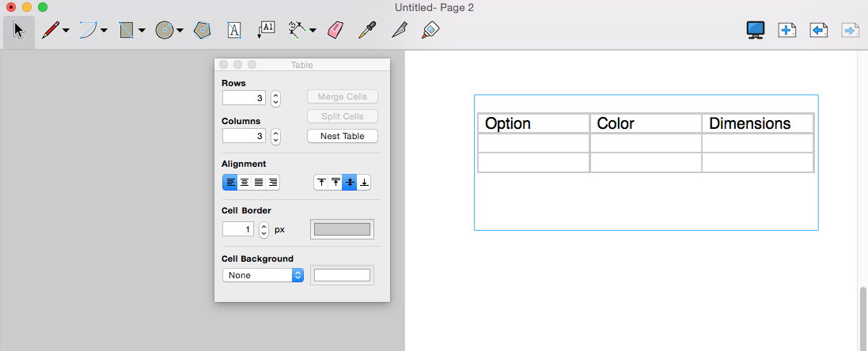
Task: Select the red pencil tool
Action: point(51,30)
